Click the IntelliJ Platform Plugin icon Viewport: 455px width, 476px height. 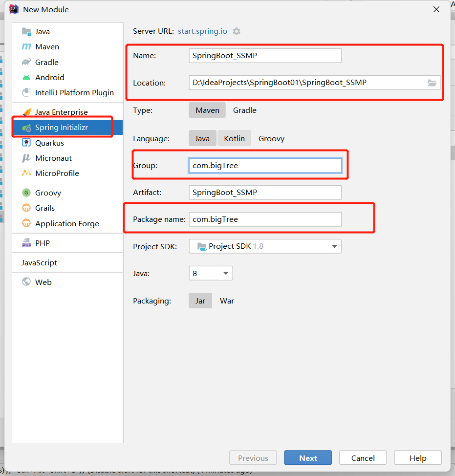[26, 92]
